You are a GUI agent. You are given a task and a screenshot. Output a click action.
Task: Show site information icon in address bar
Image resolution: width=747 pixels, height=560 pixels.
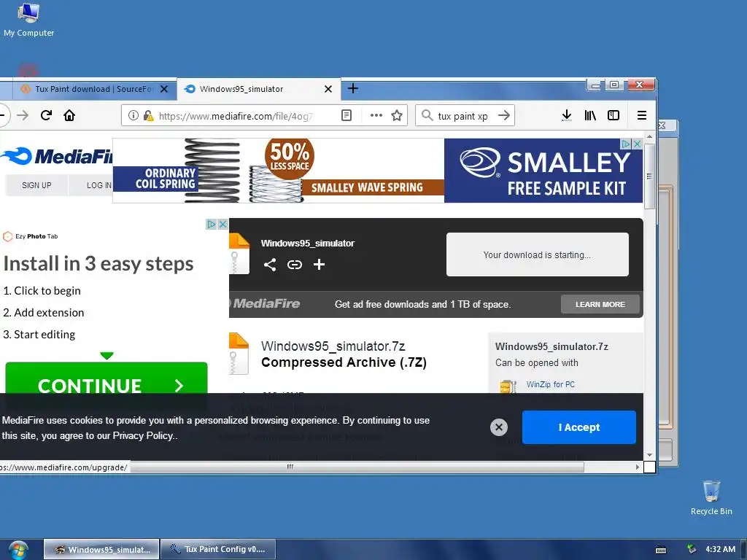coord(133,116)
